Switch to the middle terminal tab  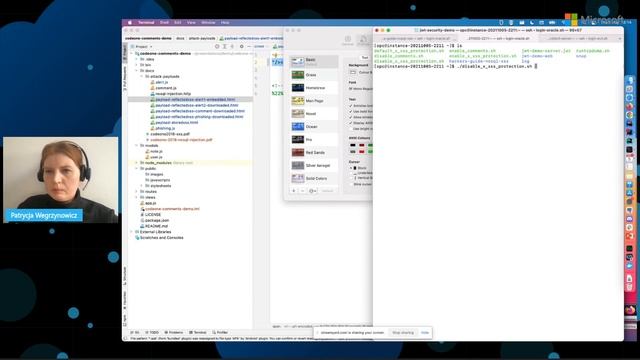[499, 38]
